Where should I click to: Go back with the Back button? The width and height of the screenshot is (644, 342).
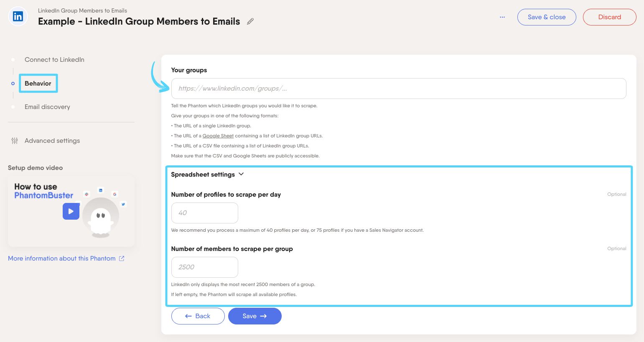198,316
